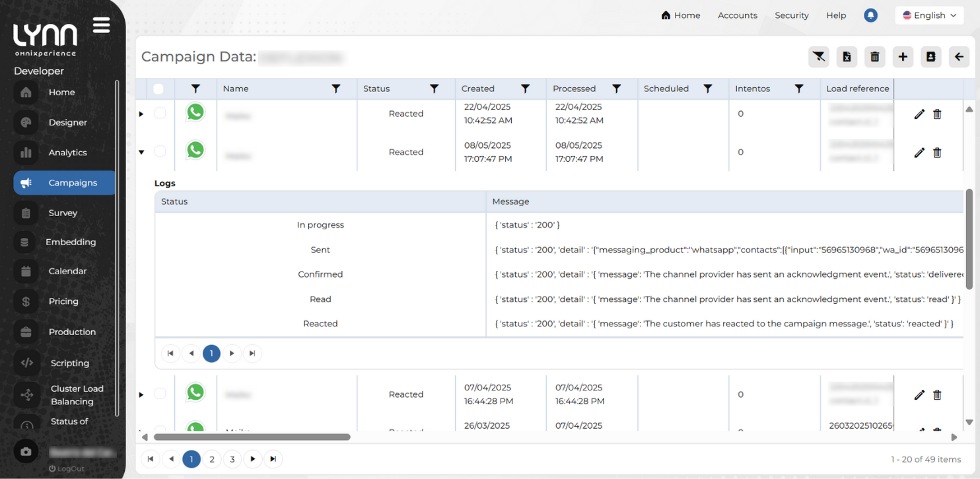980x479 pixels.
Task: Go to next page in main table pager
Action: (x=253, y=459)
